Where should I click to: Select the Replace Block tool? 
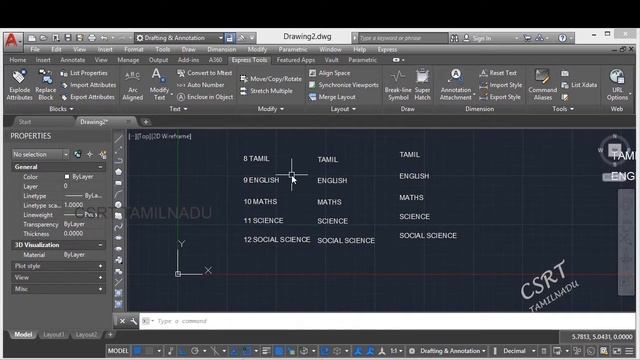pyautogui.click(x=45, y=85)
